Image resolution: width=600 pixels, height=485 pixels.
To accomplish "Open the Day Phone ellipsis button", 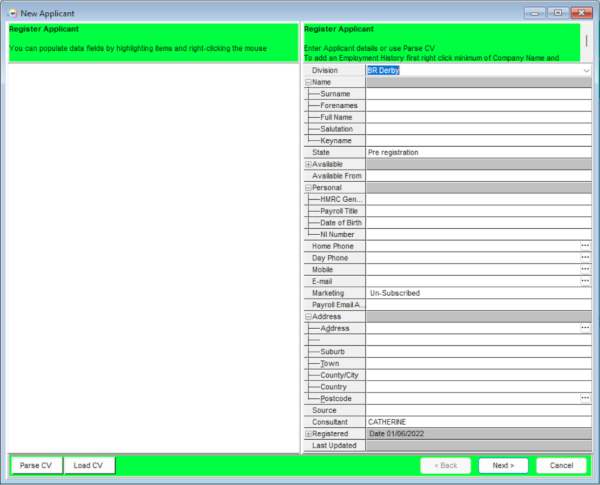I will [x=585, y=258].
